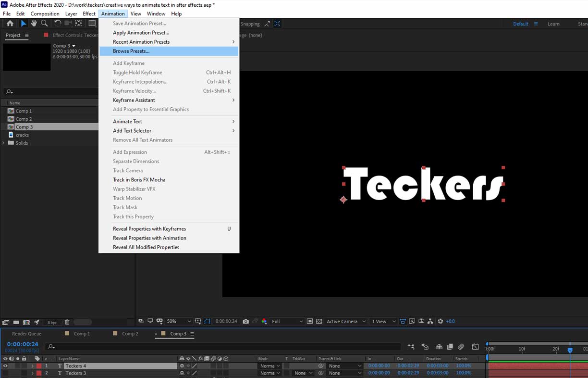Delete selected project item with trash icon
This screenshot has width=588, height=378.
coord(67,322)
